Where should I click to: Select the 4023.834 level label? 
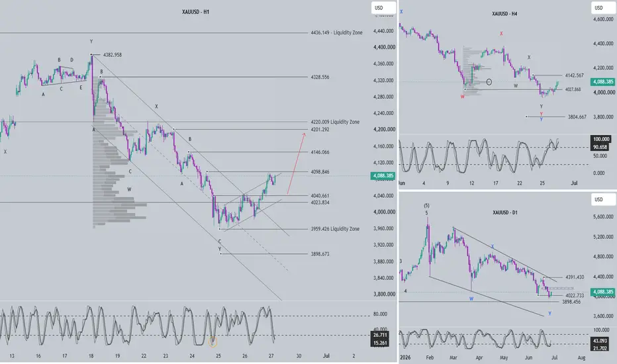click(x=320, y=203)
